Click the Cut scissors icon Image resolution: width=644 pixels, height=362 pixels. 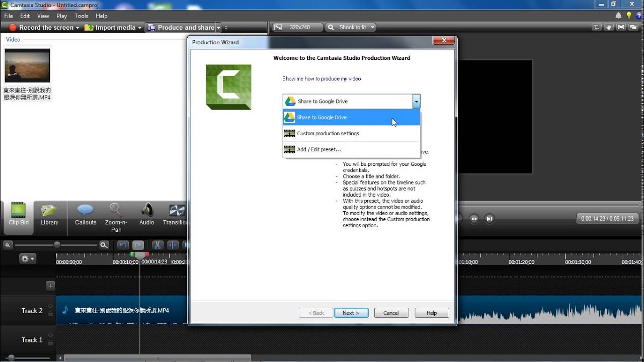(x=157, y=245)
